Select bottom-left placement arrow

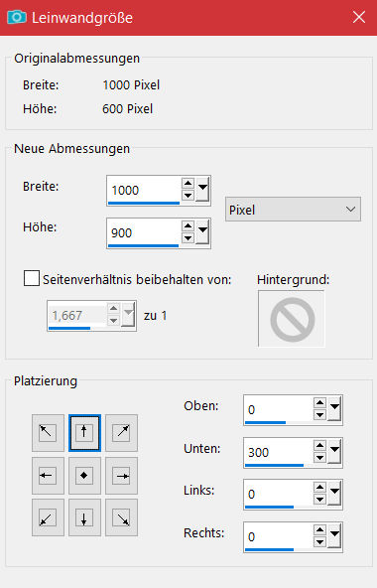click(x=48, y=517)
